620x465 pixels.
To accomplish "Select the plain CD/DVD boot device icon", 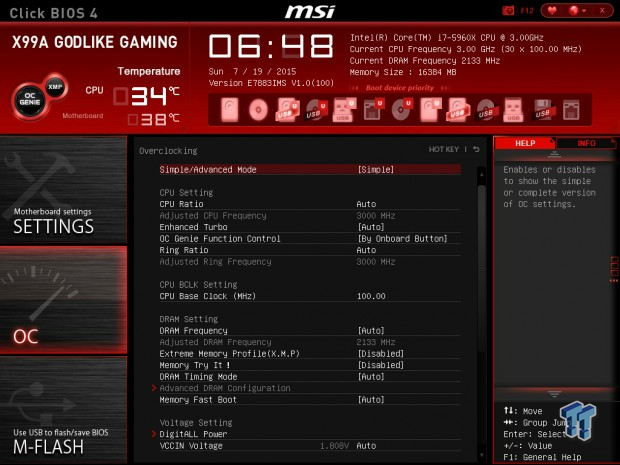I will (258, 110).
